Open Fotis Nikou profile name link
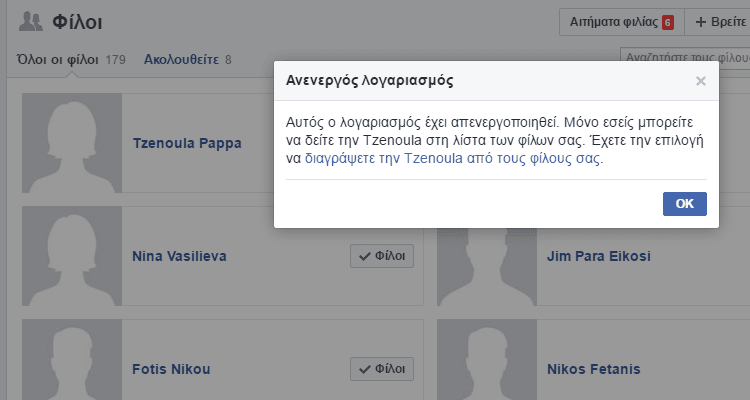The width and height of the screenshot is (750, 400). [x=171, y=369]
